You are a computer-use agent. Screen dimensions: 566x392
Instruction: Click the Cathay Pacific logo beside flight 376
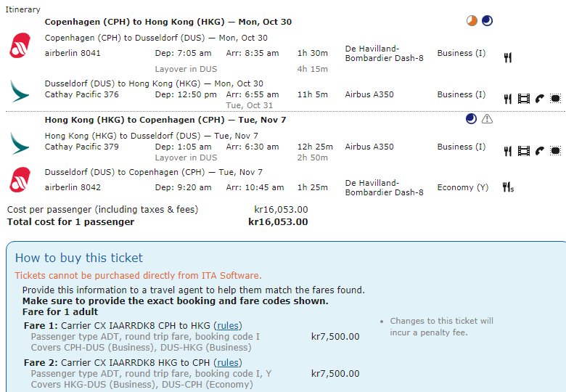(x=20, y=91)
